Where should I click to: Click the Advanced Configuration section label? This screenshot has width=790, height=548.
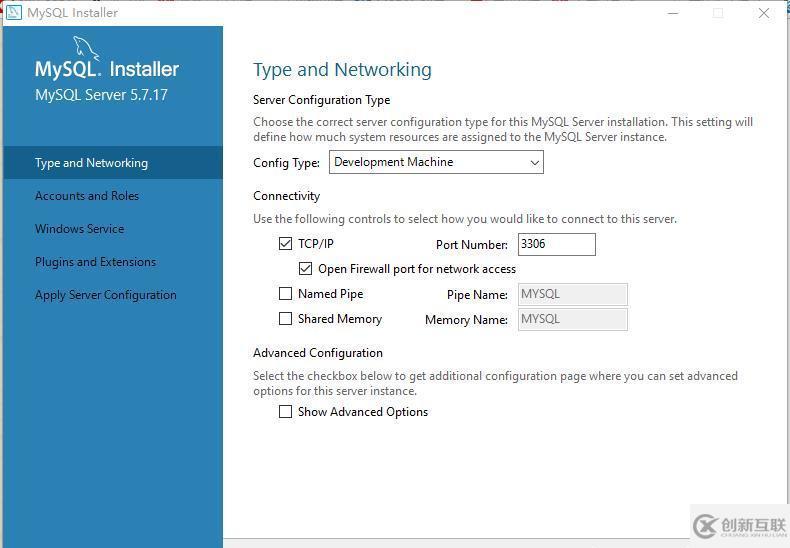[318, 353]
